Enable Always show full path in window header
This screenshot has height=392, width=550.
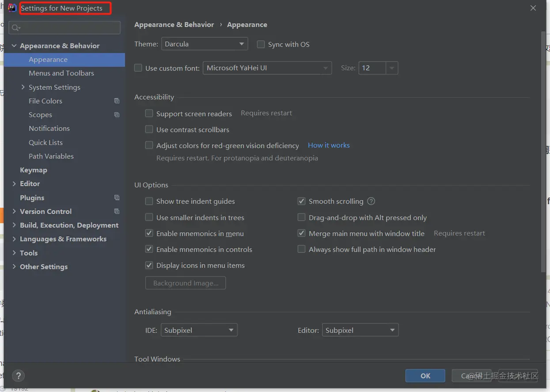(x=302, y=249)
